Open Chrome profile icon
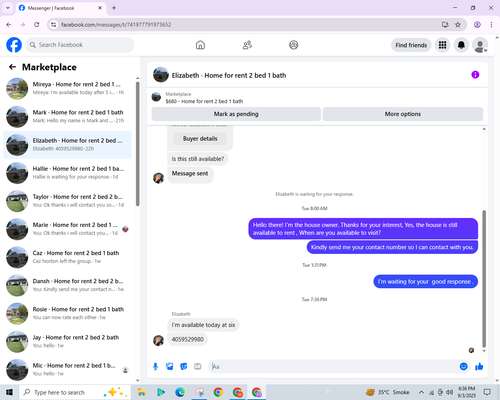 pos(477,24)
